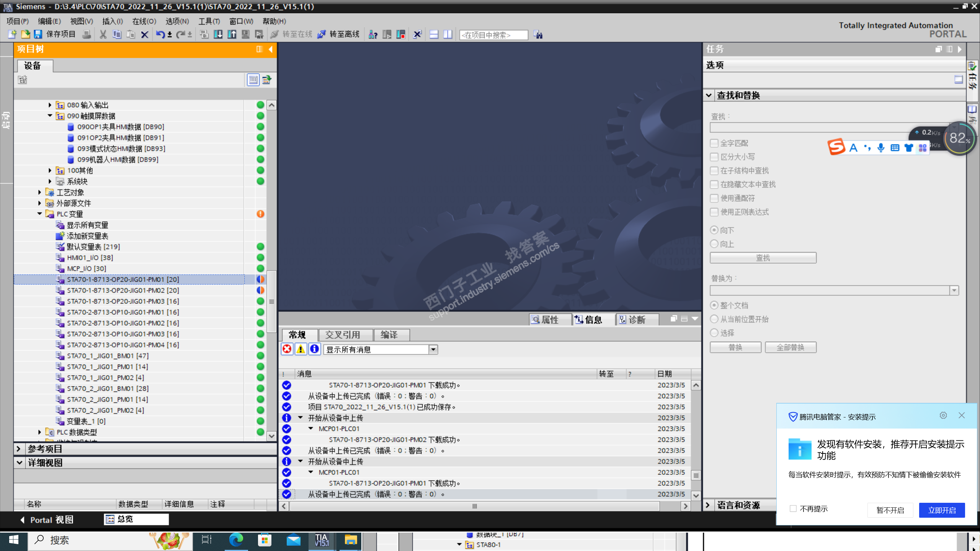
Task: Collapse the PLC 变量 tree folder
Action: click(x=40, y=214)
